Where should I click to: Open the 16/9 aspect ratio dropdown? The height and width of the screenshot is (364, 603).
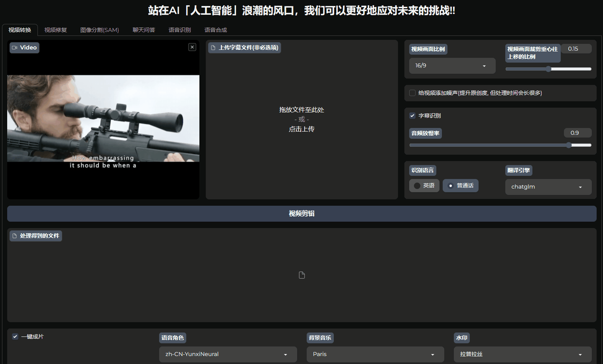pyautogui.click(x=452, y=65)
